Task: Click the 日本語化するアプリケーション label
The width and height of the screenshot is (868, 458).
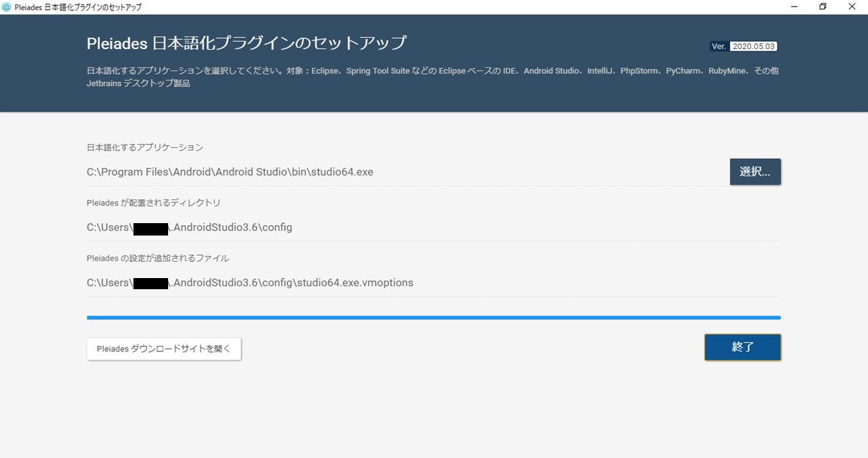Action: pos(145,148)
